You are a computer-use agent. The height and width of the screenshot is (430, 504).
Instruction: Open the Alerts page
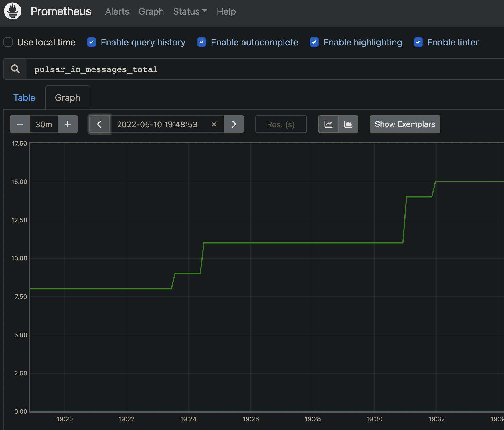117,11
